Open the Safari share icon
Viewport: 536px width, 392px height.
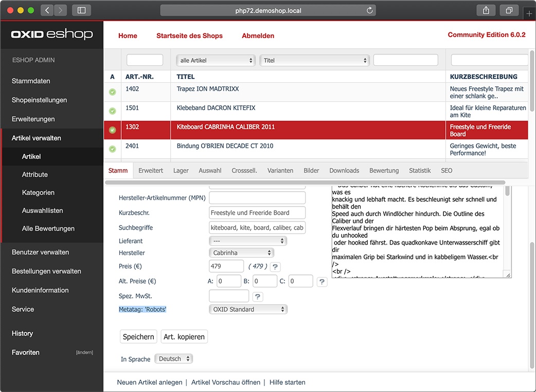[x=486, y=10]
